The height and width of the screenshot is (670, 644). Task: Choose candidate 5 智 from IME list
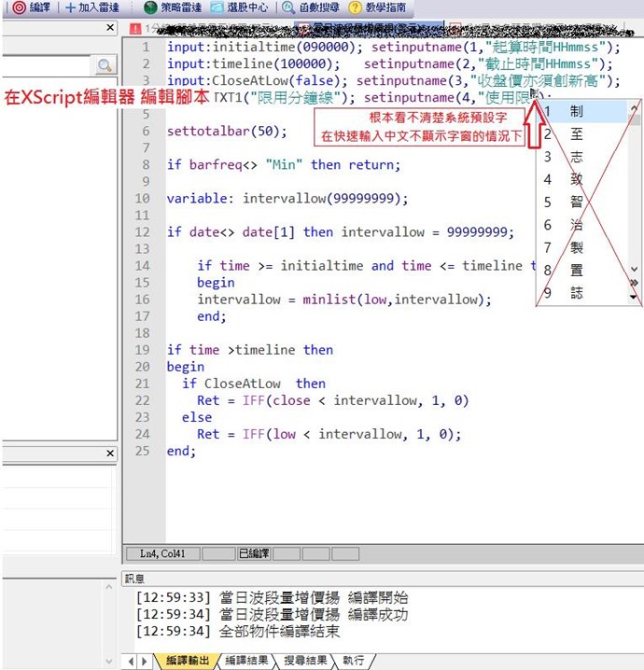(x=576, y=202)
